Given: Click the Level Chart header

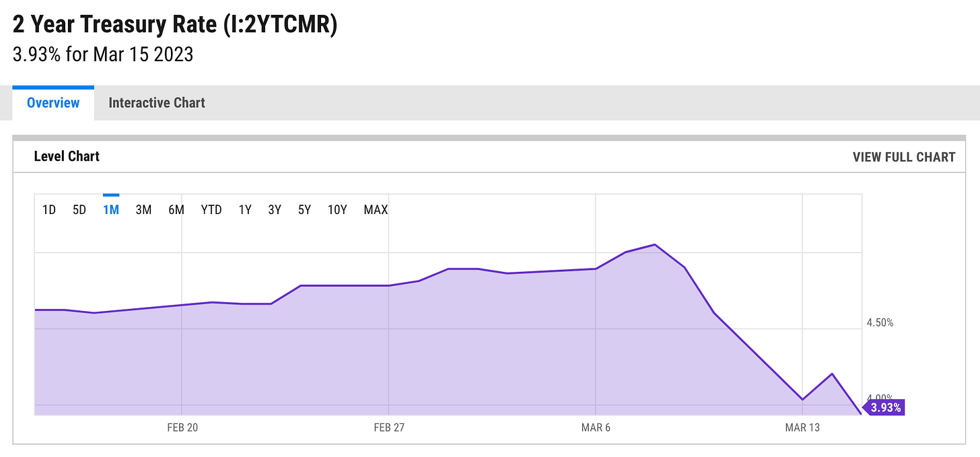Looking at the screenshot, I should pyautogui.click(x=67, y=155).
